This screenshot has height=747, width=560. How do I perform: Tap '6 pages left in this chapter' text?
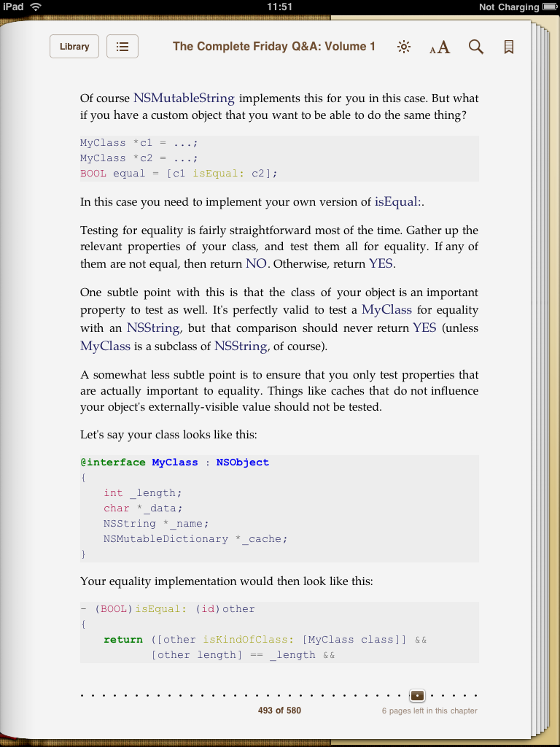coord(429,711)
